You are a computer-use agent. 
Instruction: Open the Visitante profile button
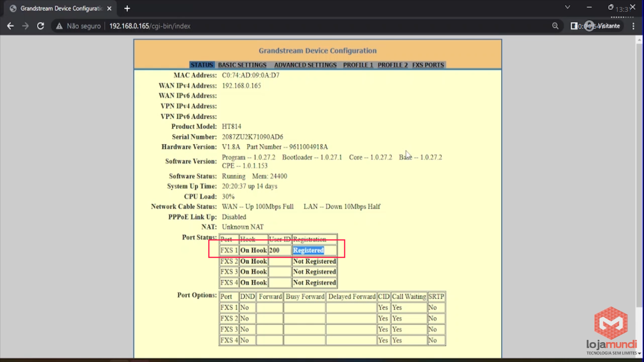604,26
